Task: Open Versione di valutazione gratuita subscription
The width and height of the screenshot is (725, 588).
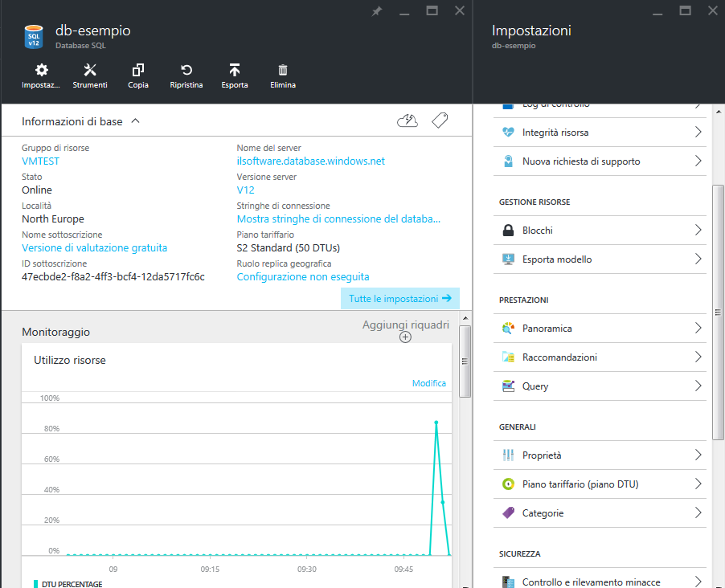Action: [x=94, y=247]
